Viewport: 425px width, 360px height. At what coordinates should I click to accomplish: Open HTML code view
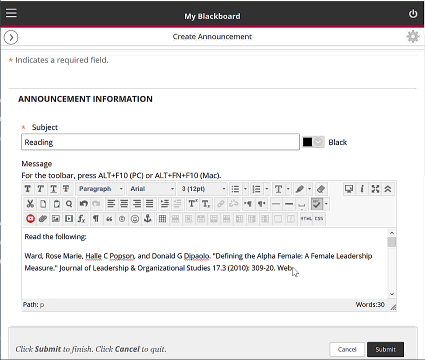coord(306,219)
